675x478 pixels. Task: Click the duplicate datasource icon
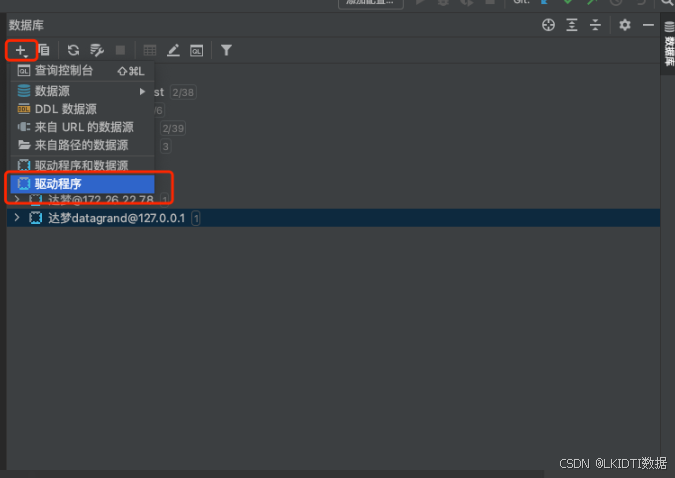pyautogui.click(x=44, y=50)
